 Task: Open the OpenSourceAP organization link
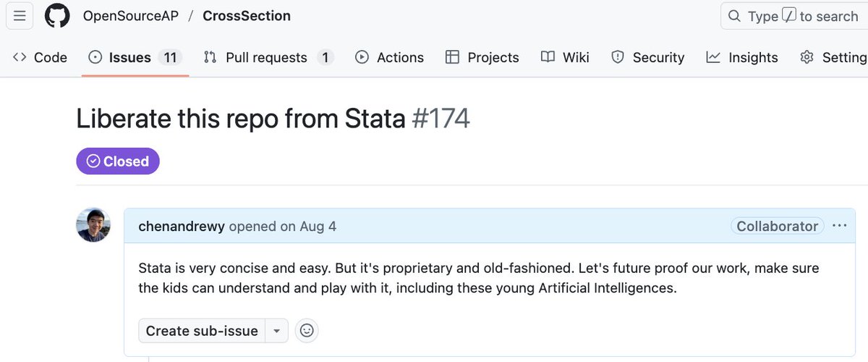pos(130,16)
